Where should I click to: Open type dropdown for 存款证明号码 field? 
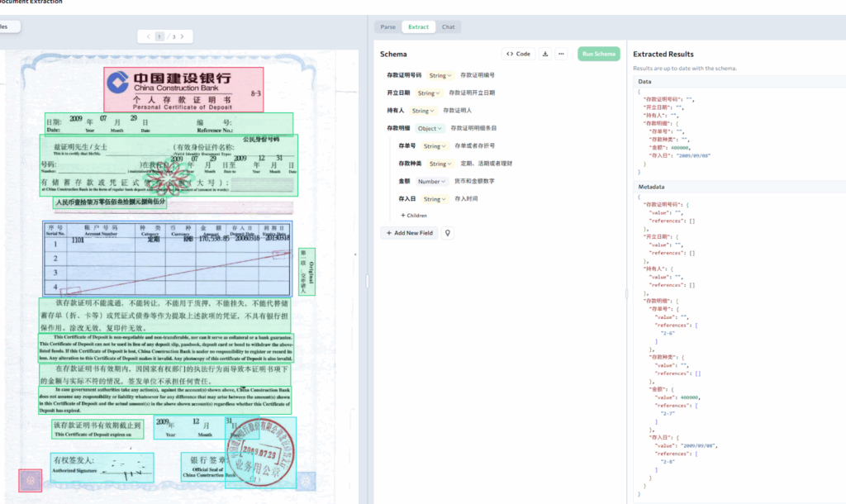[x=439, y=75]
